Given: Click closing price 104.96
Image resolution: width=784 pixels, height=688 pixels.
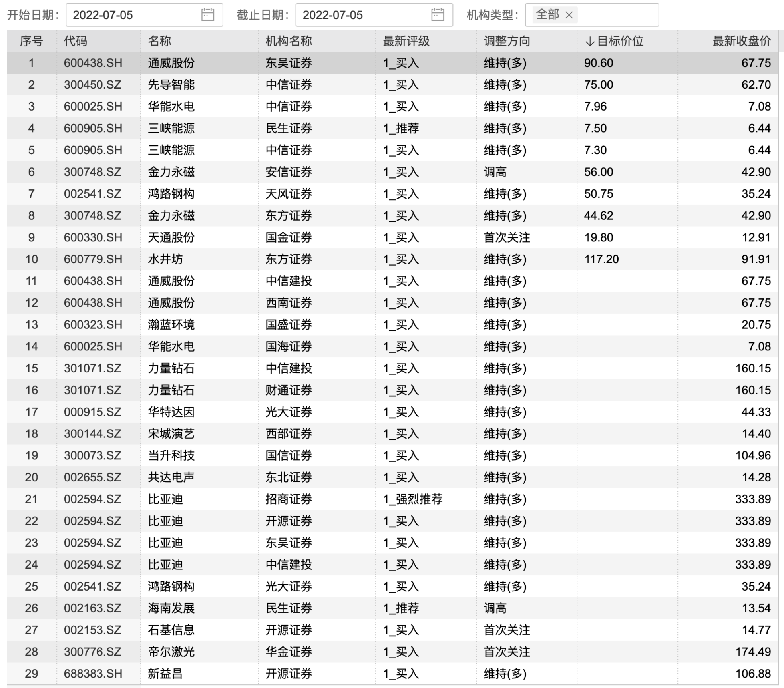Looking at the screenshot, I should point(753,455).
